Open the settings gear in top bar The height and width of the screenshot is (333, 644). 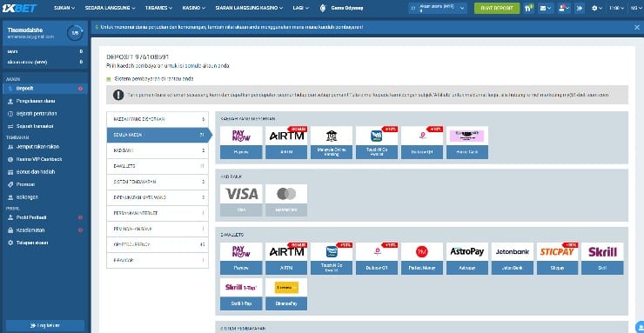point(596,8)
